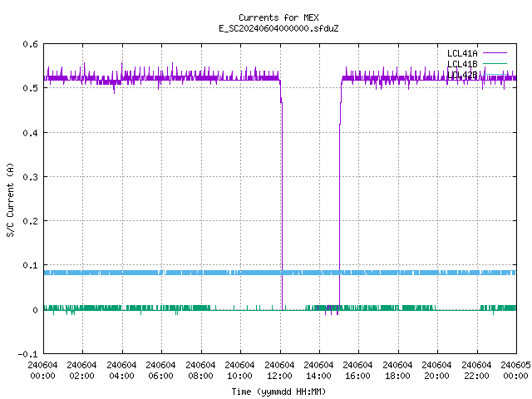
Task: Click the -0.1 y-axis tick label
Action: click(27, 354)
